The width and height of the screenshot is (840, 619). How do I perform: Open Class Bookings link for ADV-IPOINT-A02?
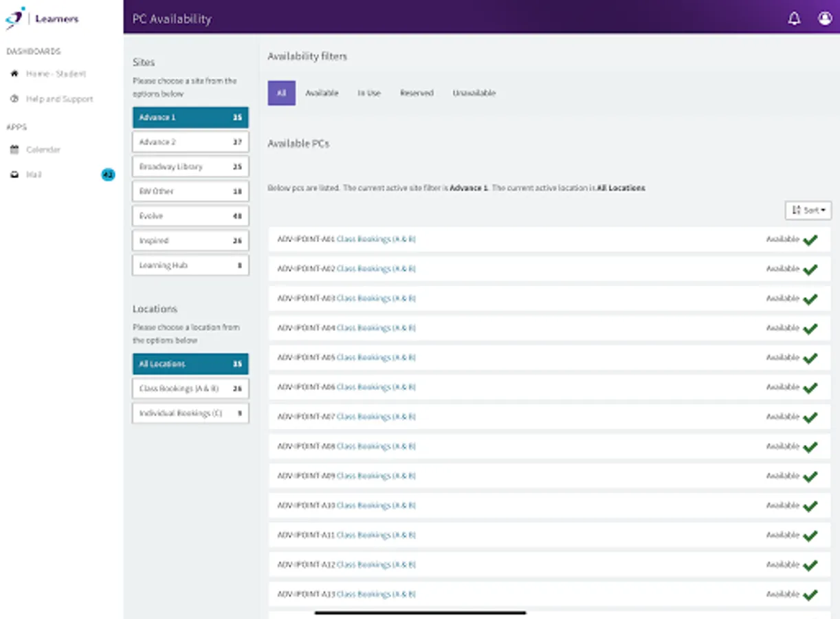[376, 269]
